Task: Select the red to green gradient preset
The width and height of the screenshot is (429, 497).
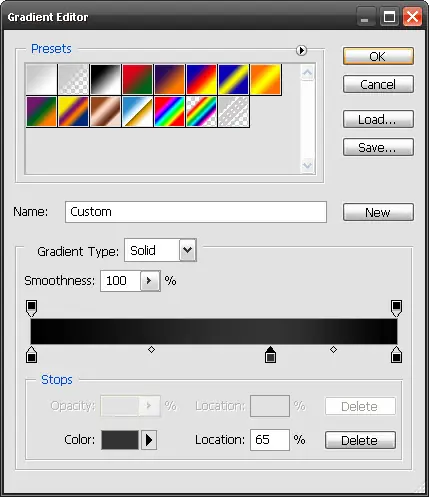Action: 137,80
